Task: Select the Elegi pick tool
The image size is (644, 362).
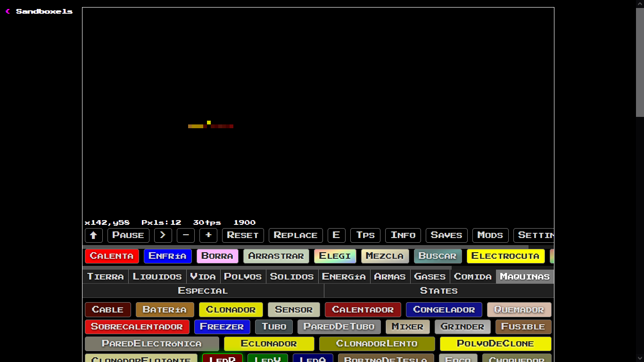Action: [335, 256]
